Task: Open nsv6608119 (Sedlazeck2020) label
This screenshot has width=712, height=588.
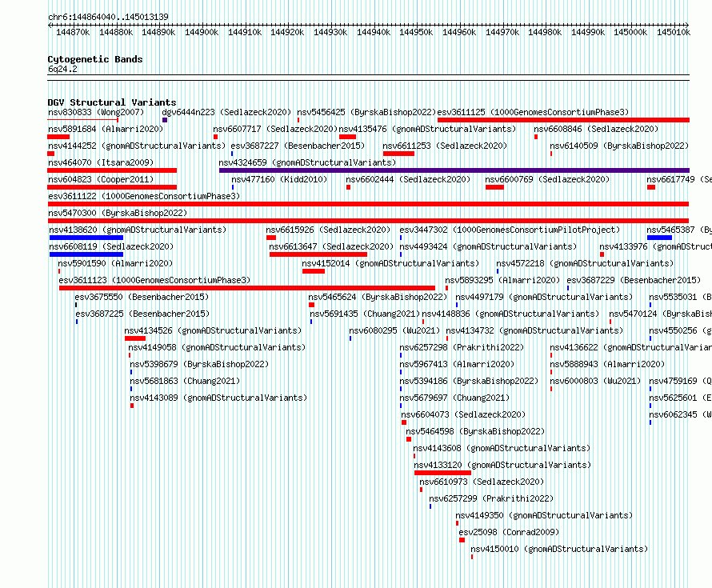Action: coord(111,246)
